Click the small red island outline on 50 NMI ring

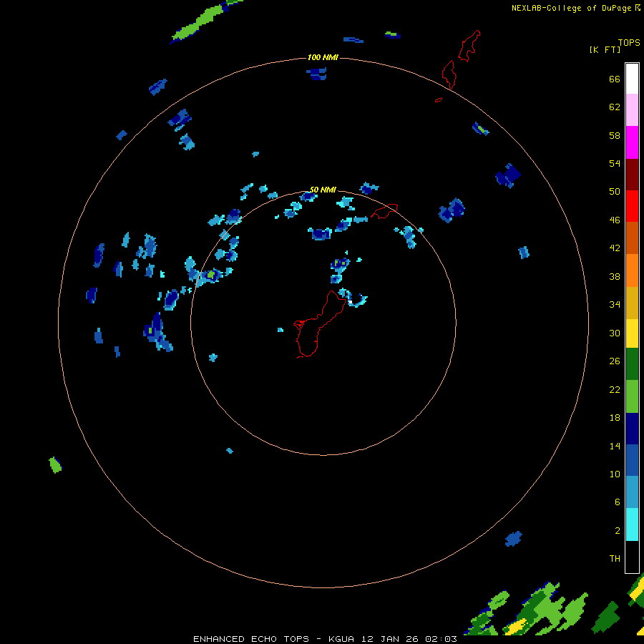point(384,211)
